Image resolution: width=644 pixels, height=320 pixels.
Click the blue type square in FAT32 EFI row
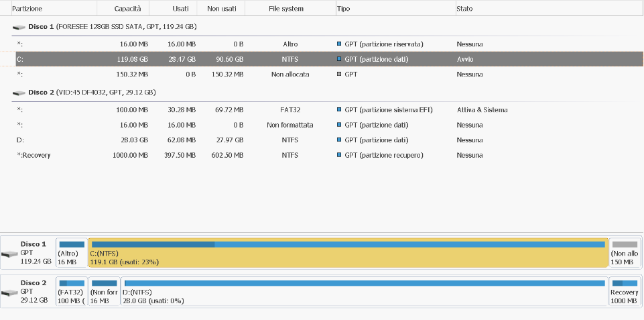point(339,110)
